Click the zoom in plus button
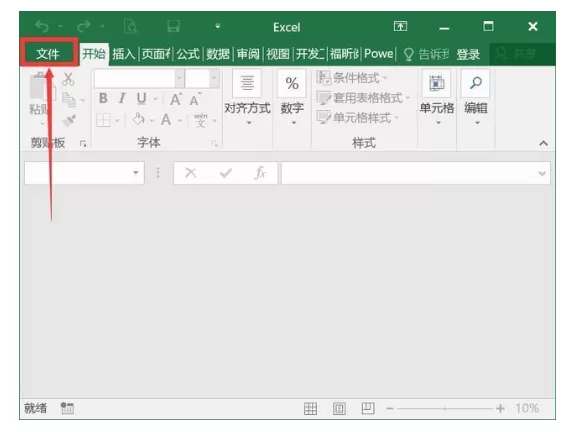The height and width of the screenshot is (432, 576). 500,408
